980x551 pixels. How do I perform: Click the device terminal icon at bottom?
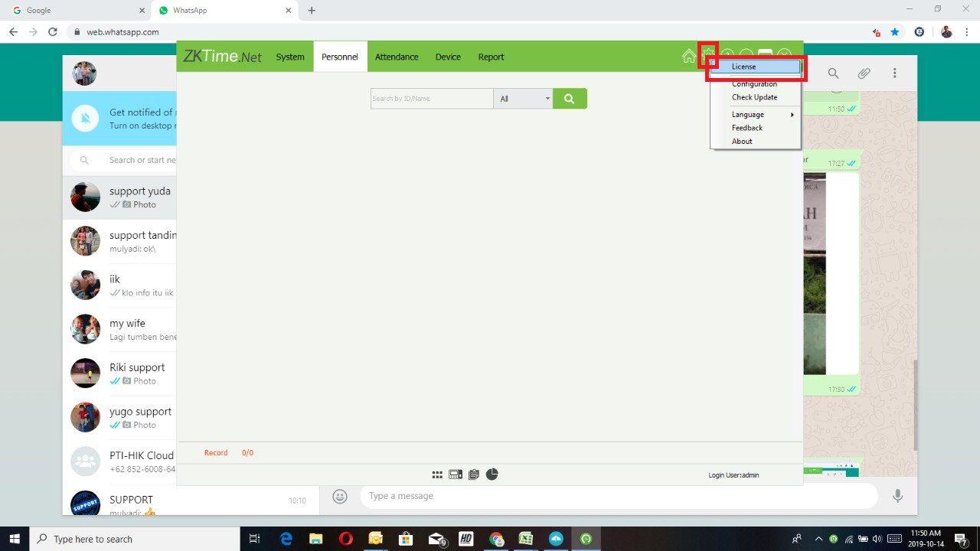456,474
